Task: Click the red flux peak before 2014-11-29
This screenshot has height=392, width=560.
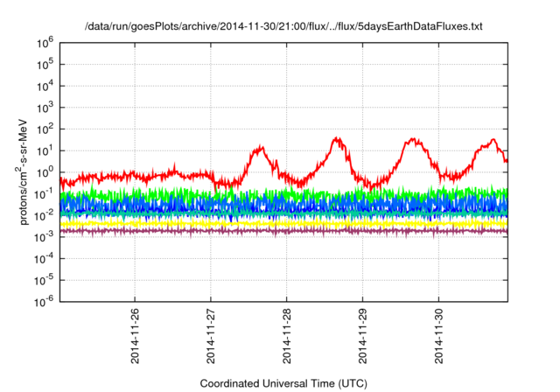Action: click(x=337, y=140)
